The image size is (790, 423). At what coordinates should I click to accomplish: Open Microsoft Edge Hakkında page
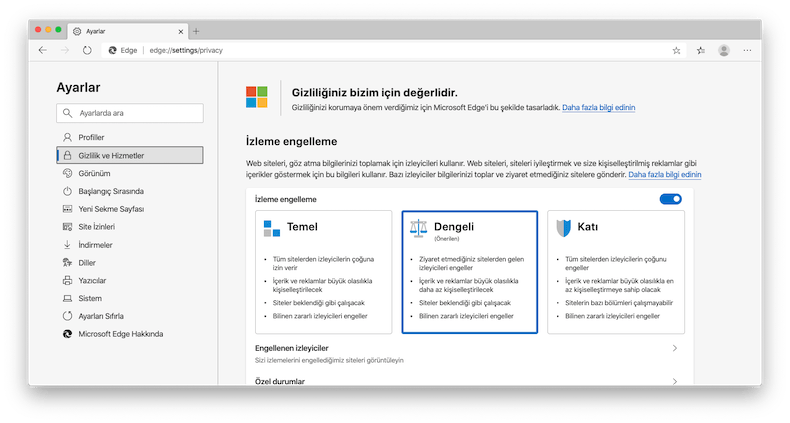120,334
